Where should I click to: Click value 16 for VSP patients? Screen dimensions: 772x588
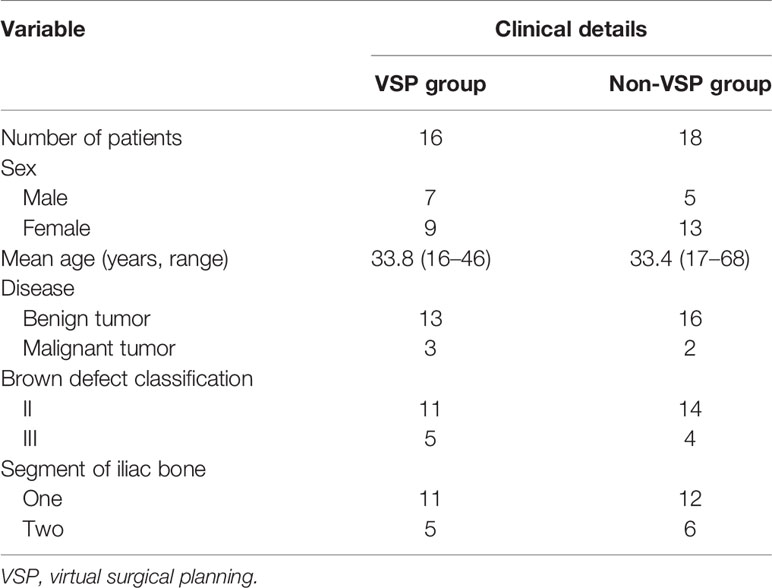tap(430, 138)
